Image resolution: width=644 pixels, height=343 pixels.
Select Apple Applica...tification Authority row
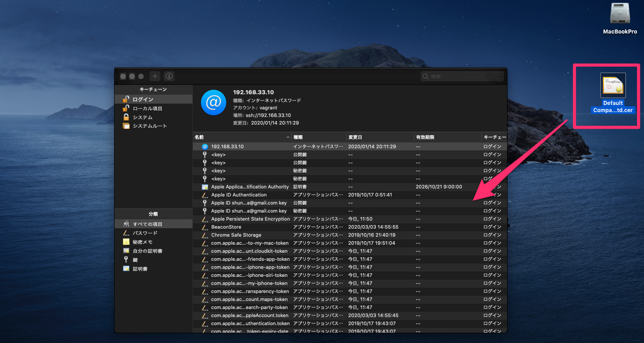tap(350, 187)
